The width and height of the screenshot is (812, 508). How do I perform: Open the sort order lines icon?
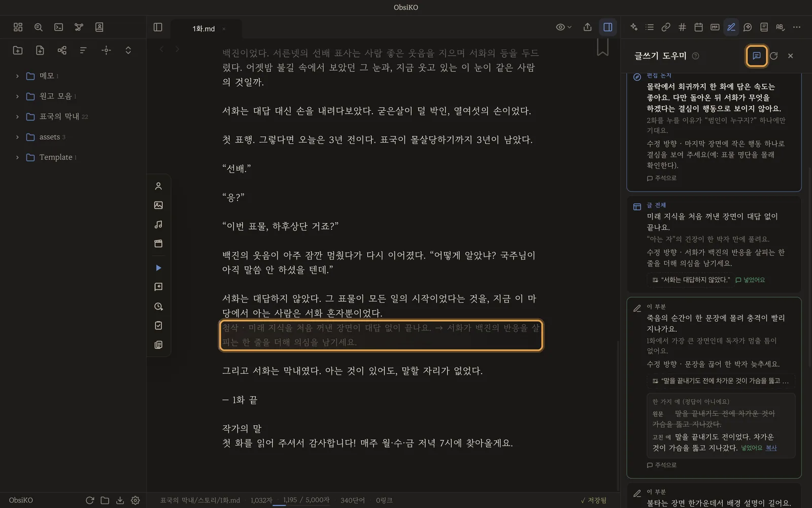(x=83, y=50)
